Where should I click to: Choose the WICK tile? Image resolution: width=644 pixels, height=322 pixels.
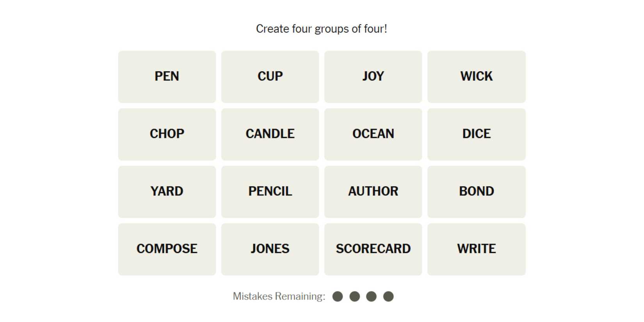click(476, 76)
